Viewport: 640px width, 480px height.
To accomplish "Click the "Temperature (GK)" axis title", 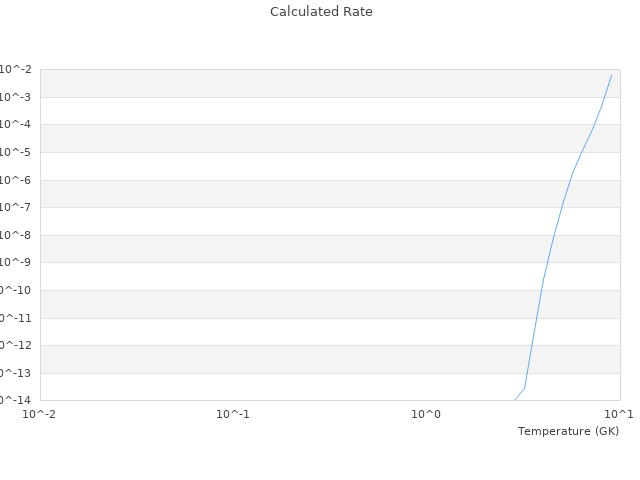I will click(568, 431).
